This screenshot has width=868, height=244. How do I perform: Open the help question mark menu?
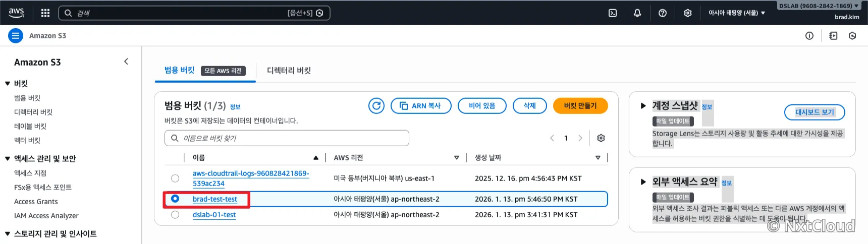pos(663,13)
